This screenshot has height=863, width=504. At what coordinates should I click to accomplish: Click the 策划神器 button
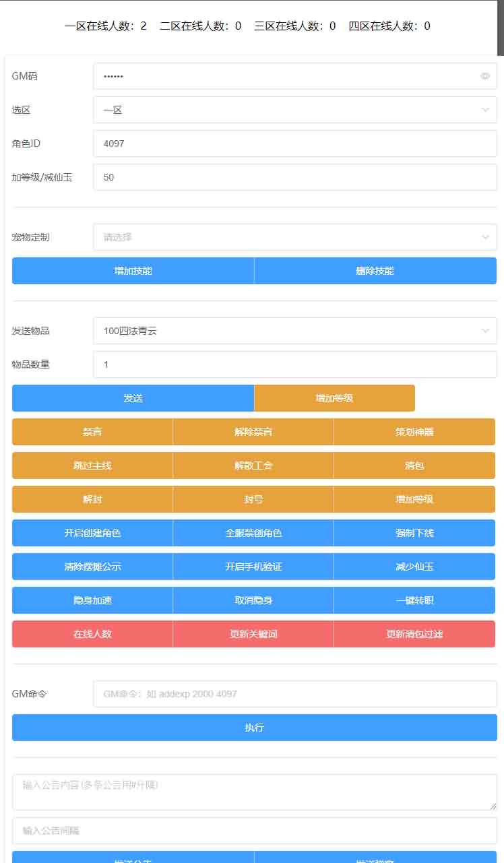click(414, 432)
